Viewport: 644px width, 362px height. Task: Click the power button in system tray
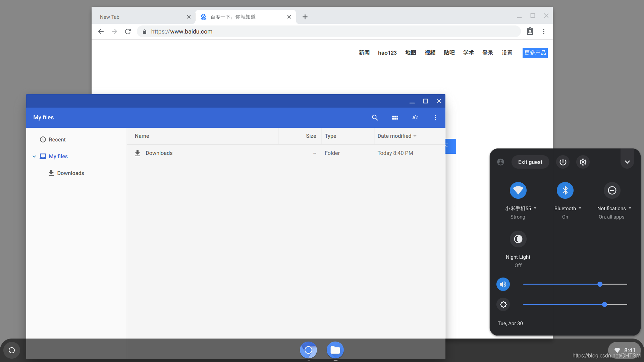(563, 162)
